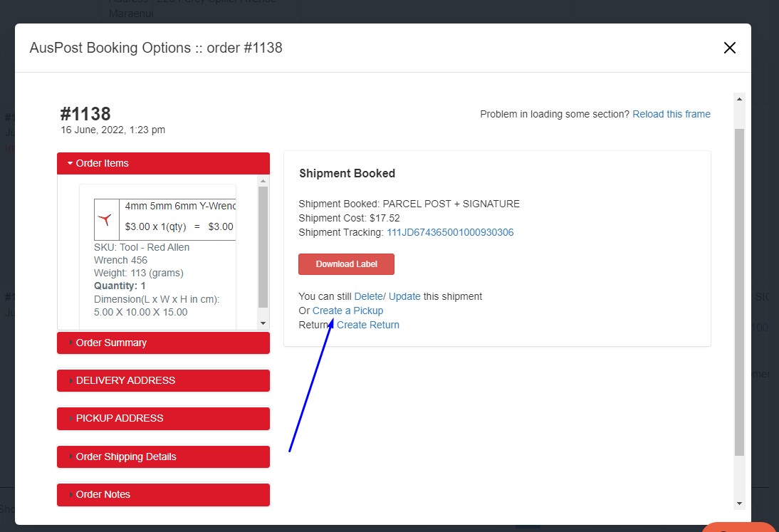The height and width of the screenshot is (532, 779).
Task: Click the dialog frame scrollbar thumb
Action: (739, 292)
